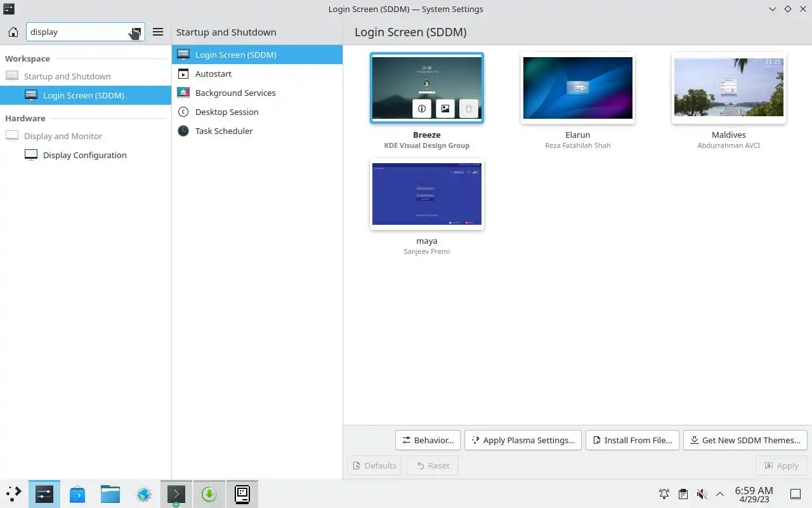Open the Behavior... settings
The image size is (812, 508).
coord(428,440)
